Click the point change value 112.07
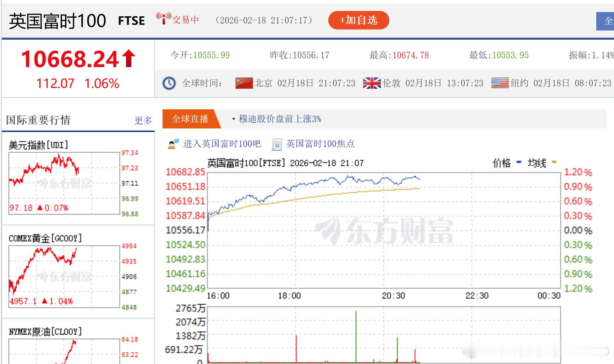This screenshot has height=364, width=614. tap(55, 84)
